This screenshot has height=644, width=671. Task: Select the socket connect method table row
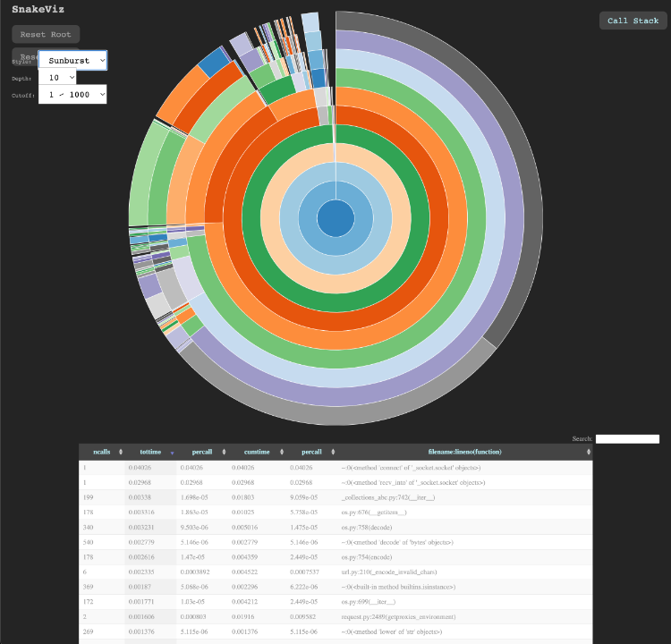[x=335, y=468]
